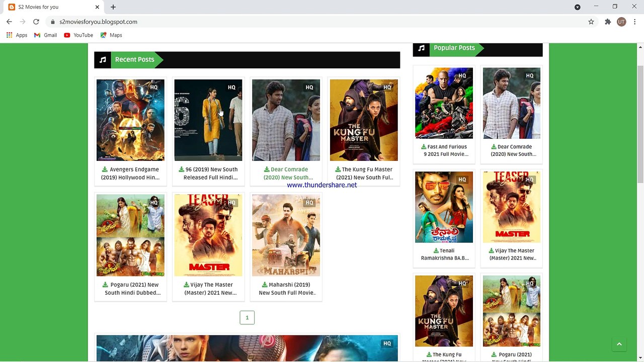Click the download icon beside 96 (2019) title
The height and width of the screenshot is (362, 644).
tap(182, 170)
